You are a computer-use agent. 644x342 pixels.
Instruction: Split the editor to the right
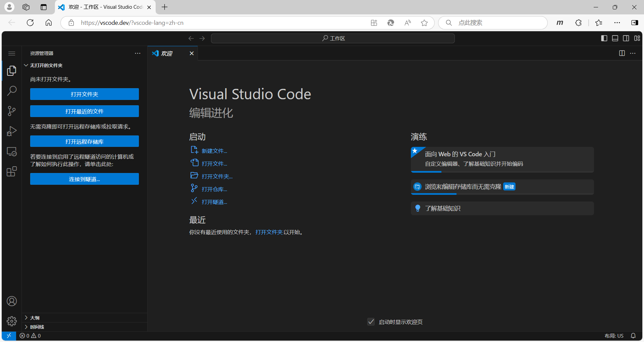point(622,53)
